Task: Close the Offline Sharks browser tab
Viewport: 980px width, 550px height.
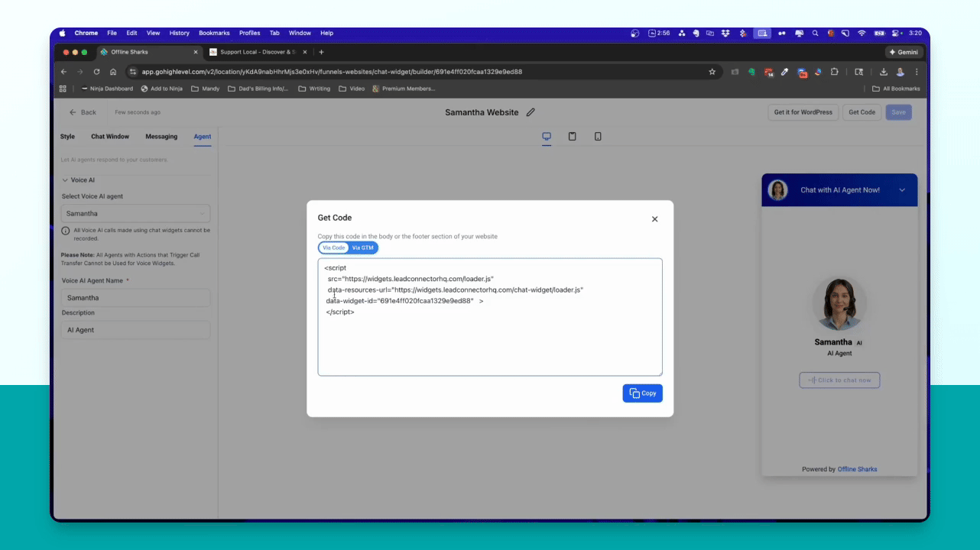Action: pos(195,52)
